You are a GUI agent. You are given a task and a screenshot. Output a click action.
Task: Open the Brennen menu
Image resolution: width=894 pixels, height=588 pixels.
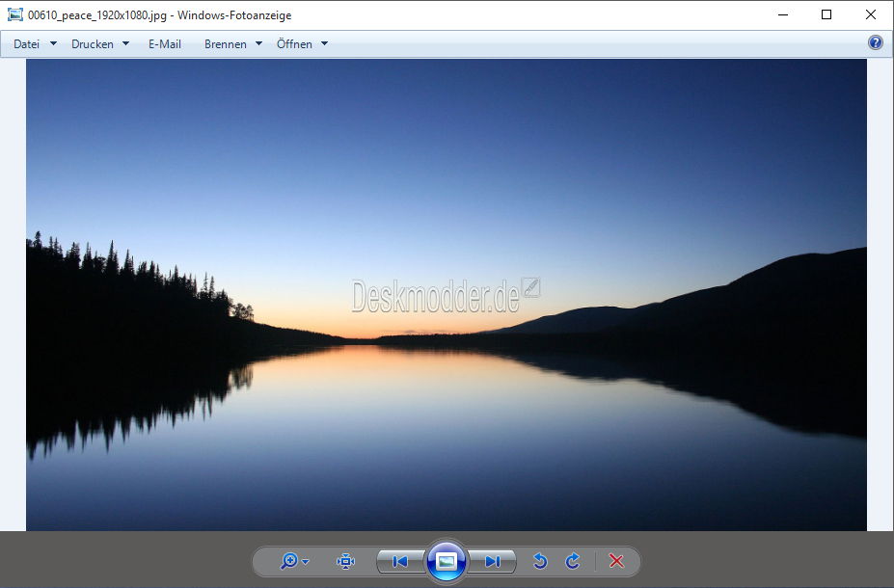pyautogui.click(x=226, y=44)
